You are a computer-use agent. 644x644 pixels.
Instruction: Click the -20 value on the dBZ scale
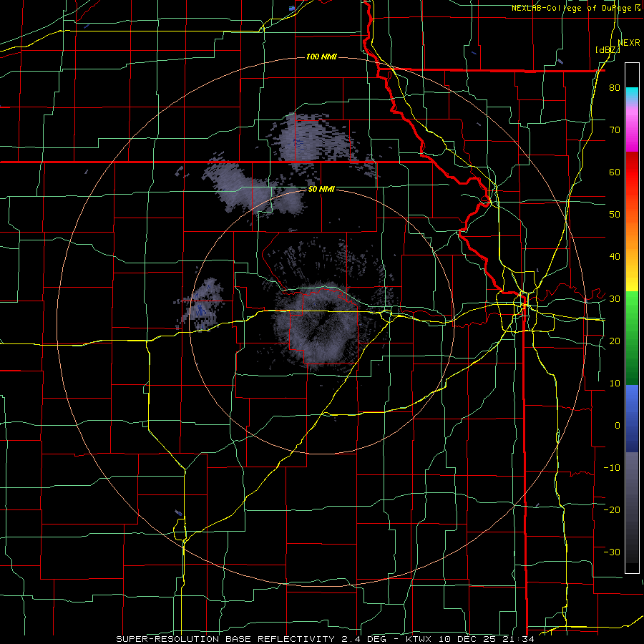coord(612,509)
